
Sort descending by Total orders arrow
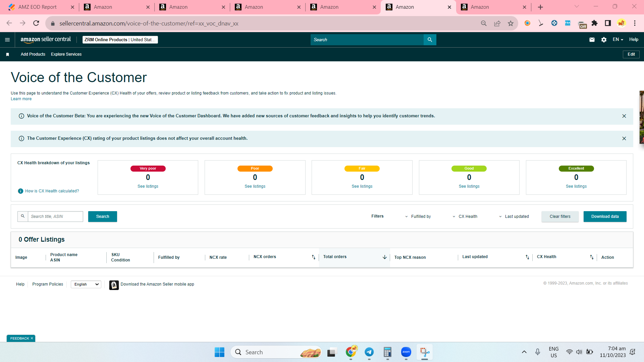(x=385, y=257)
